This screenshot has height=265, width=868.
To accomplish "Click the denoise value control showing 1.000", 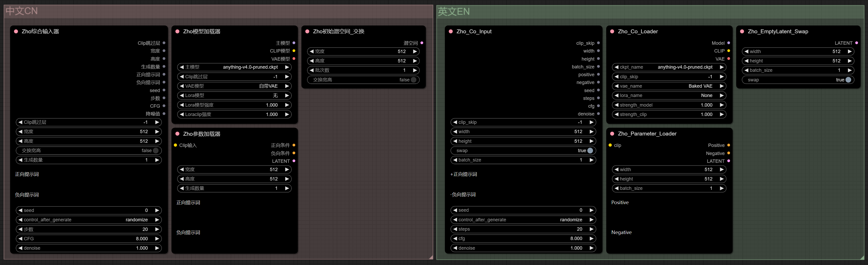I will click(x=88, y=248).
